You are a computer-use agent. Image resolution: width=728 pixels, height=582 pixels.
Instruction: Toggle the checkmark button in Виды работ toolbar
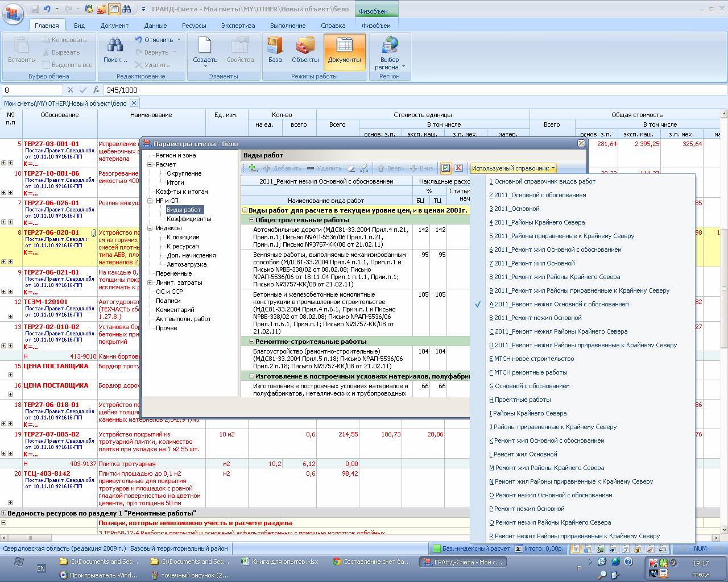coord(446,168)
